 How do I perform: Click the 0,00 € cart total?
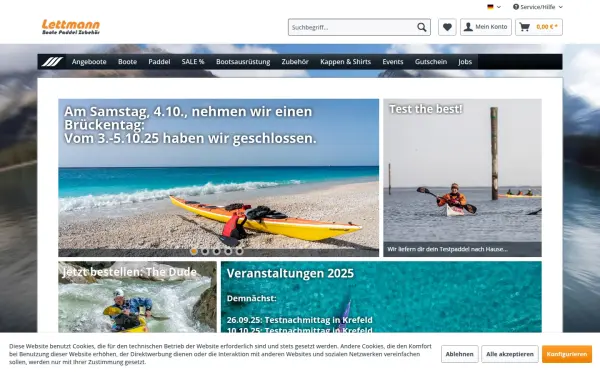pos(547,27)
